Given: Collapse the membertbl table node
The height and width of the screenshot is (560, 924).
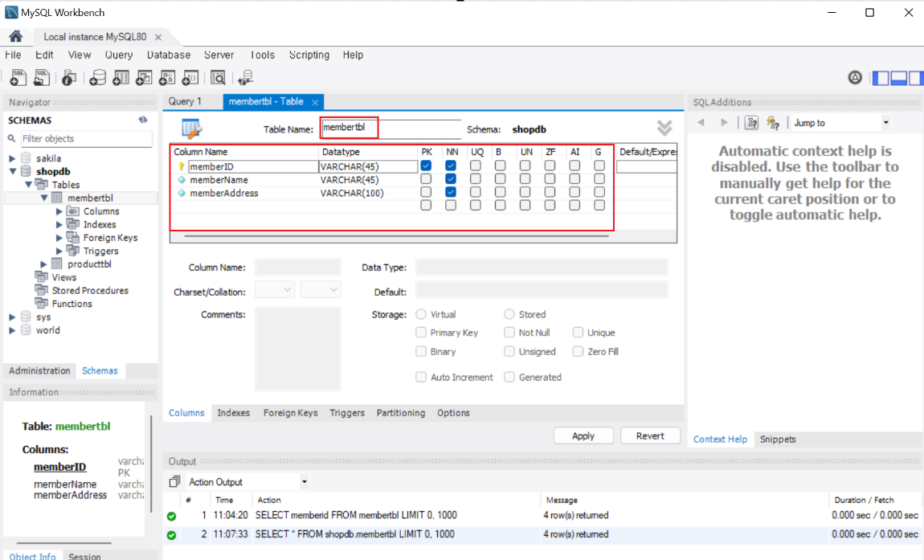Looking at the screenshot, I should click(x=44, y=198).
